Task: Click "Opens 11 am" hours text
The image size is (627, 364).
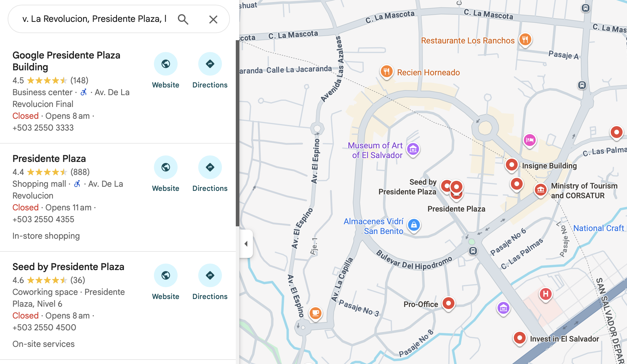Action: point(69,207)
